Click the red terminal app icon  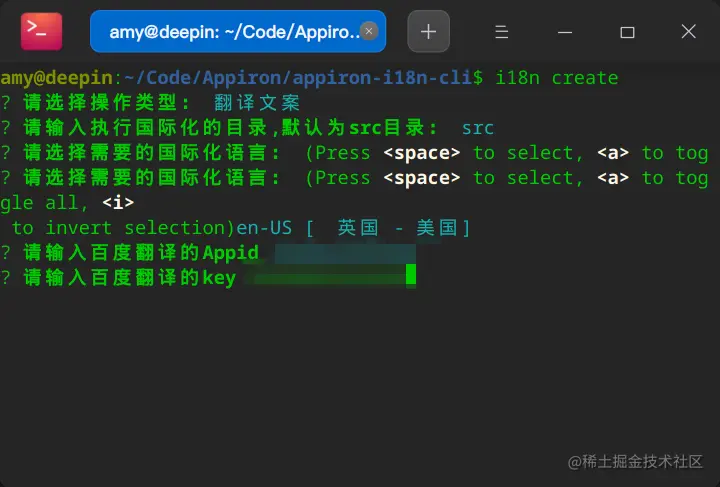[x=41, y=31]
